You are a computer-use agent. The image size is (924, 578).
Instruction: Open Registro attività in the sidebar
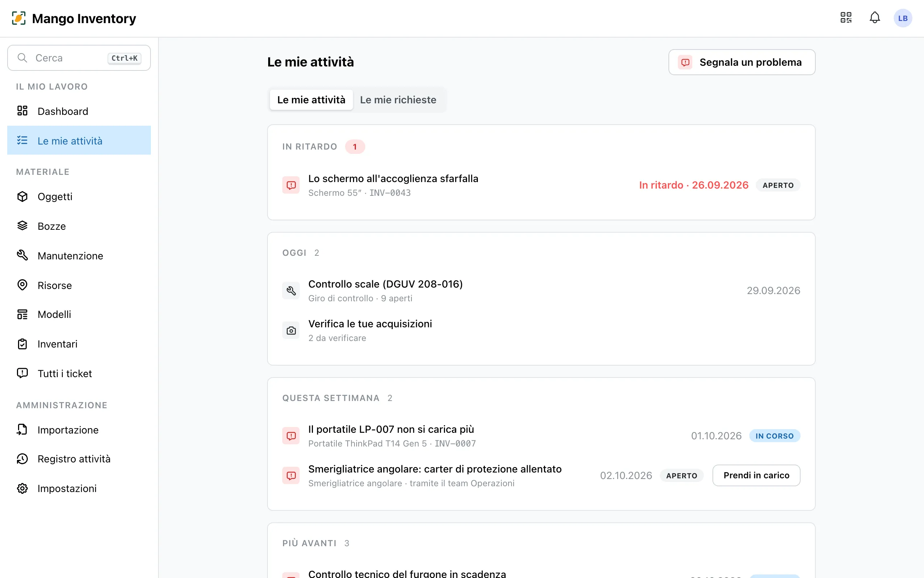(x=79, y=459)
